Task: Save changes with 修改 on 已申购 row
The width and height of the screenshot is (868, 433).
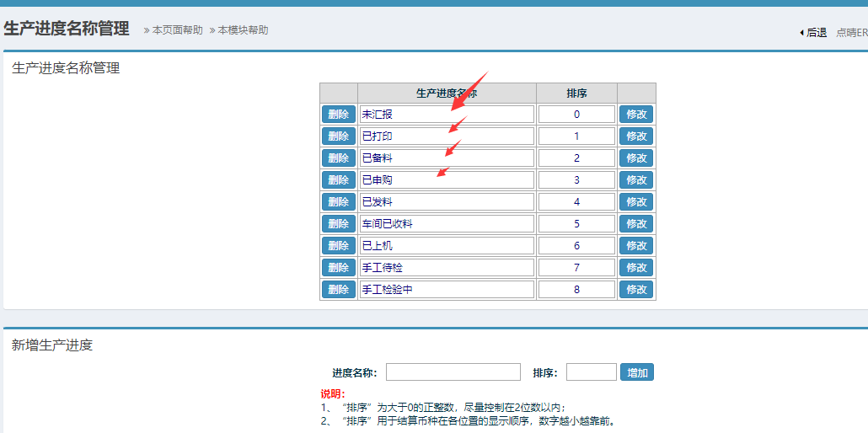Action: pyautogui.click(x=636, y=180)
